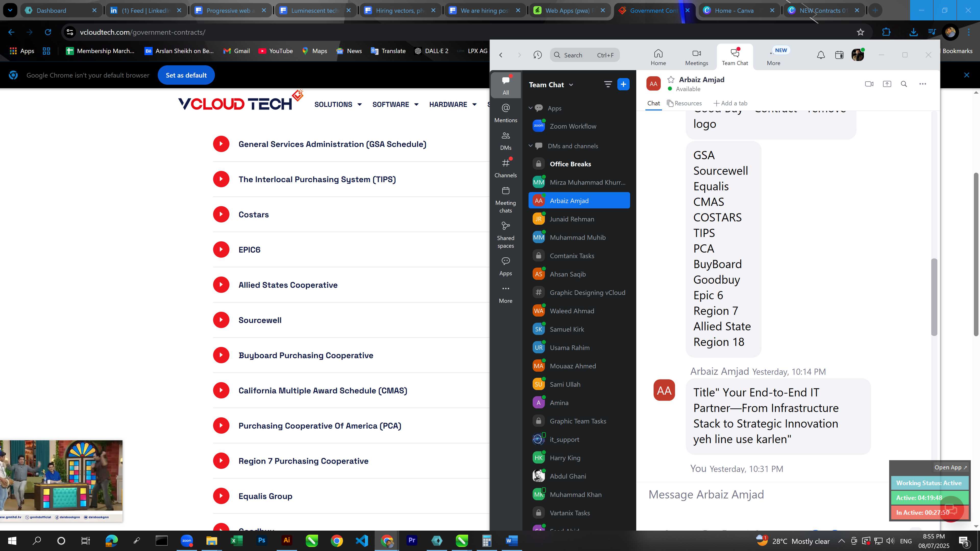The height and width of the screenshot is (551, 980).
Task: Expand the HARDWARE menu on vCloud Tech
Action: click(453, 105)
